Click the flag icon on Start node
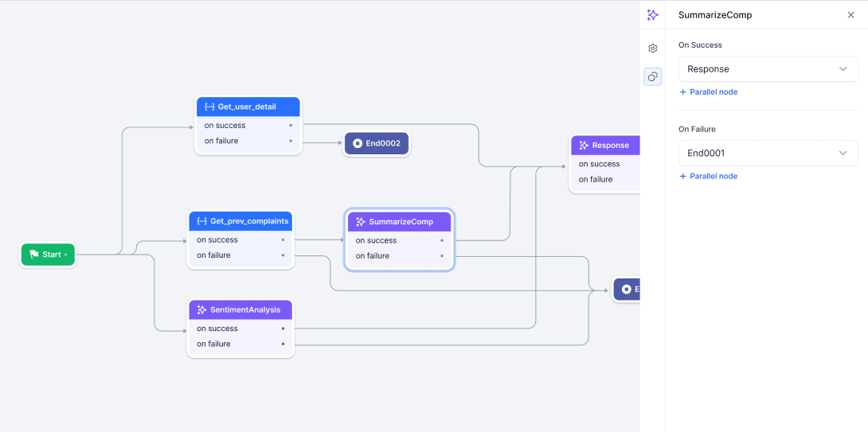This screenshot has width=868, height=432. click(34, 255)
